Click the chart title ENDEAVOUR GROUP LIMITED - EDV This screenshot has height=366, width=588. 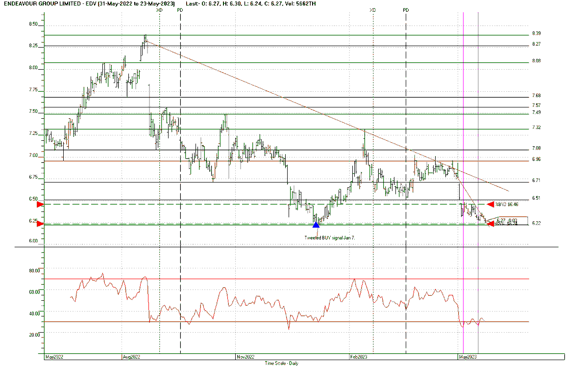click(50, 3)
